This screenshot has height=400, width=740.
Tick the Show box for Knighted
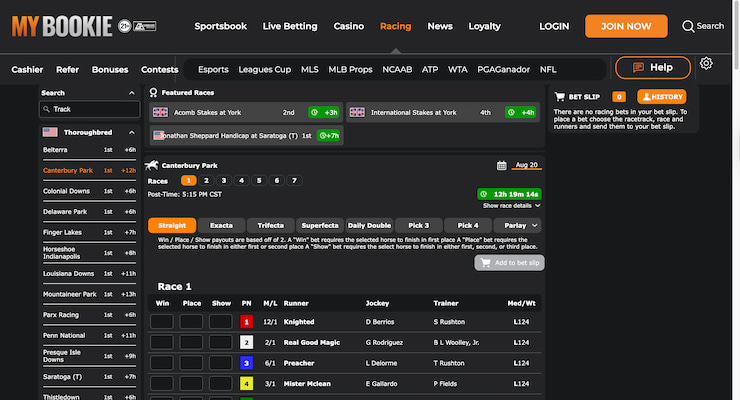pos(220,322)
